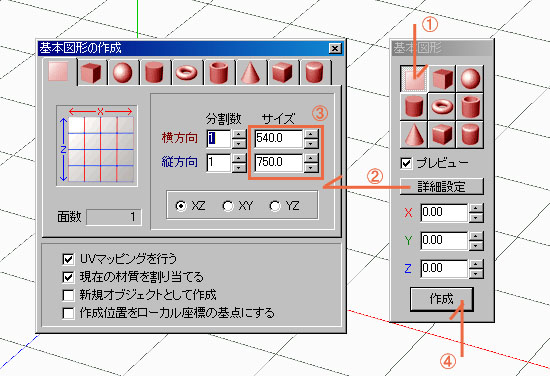Screen dimensions: 550x376
Task: Decrease 横方向 size 540.0 with down arrow
Action: coord(311,143)
